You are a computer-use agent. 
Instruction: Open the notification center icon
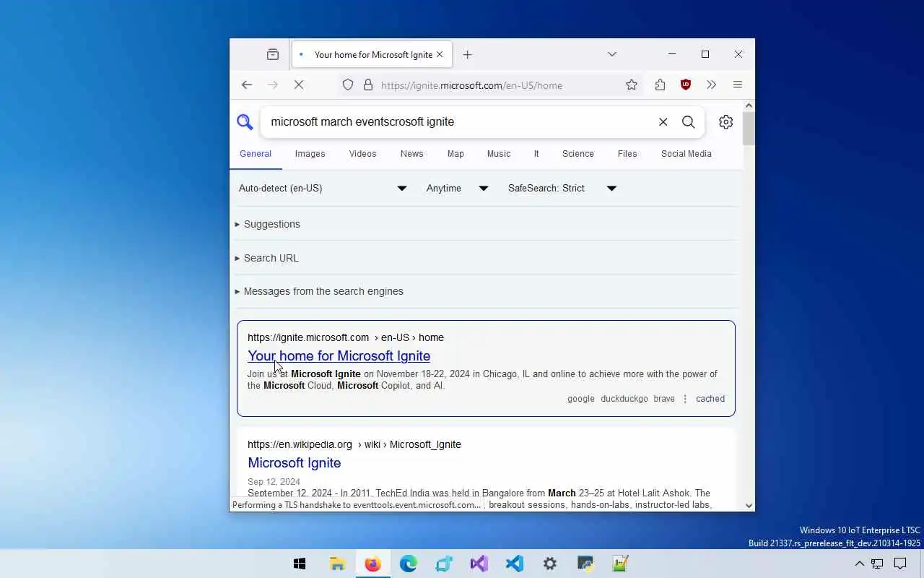(x=900, y=564)
